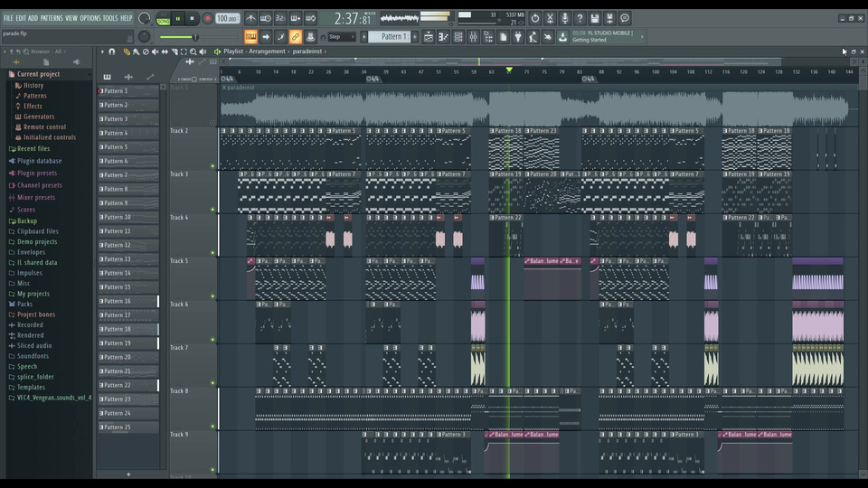Click the record button in transport

[x=207, y=18]
